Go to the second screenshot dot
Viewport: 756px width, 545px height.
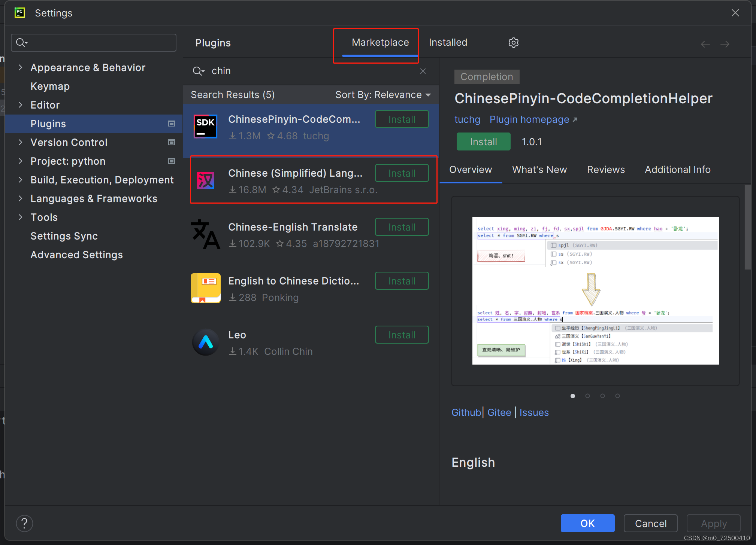pyautogui.click(x=587, y=396)
